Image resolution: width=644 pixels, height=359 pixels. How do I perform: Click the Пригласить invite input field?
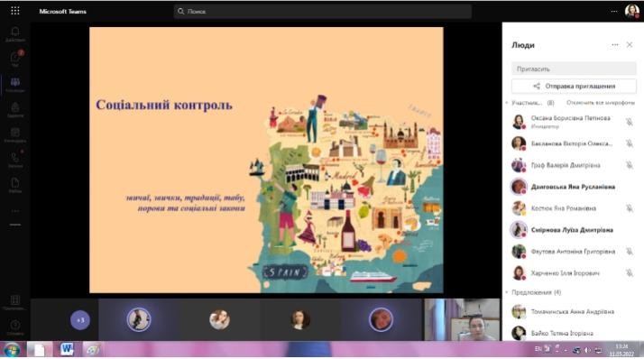pos(574,69)
